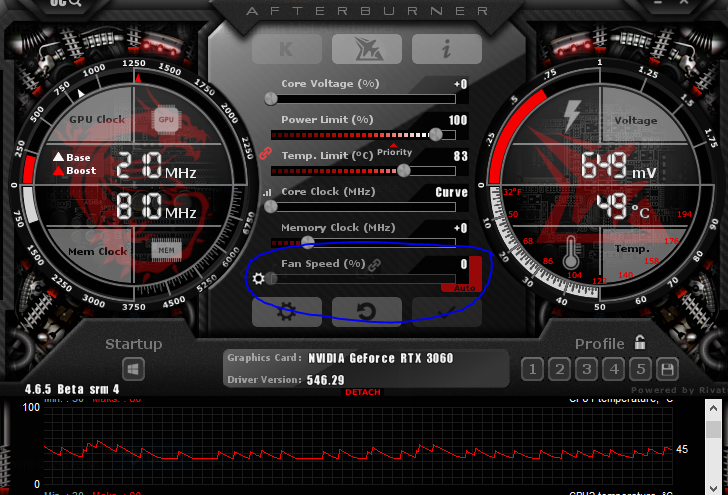
Task: Click the version label 4.6.5 Beta srm 4
Action: pyautogui.click(x=72, y=389)
